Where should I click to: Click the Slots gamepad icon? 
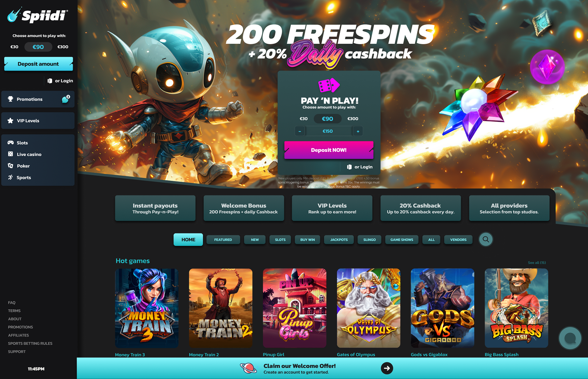coord(11,143)
